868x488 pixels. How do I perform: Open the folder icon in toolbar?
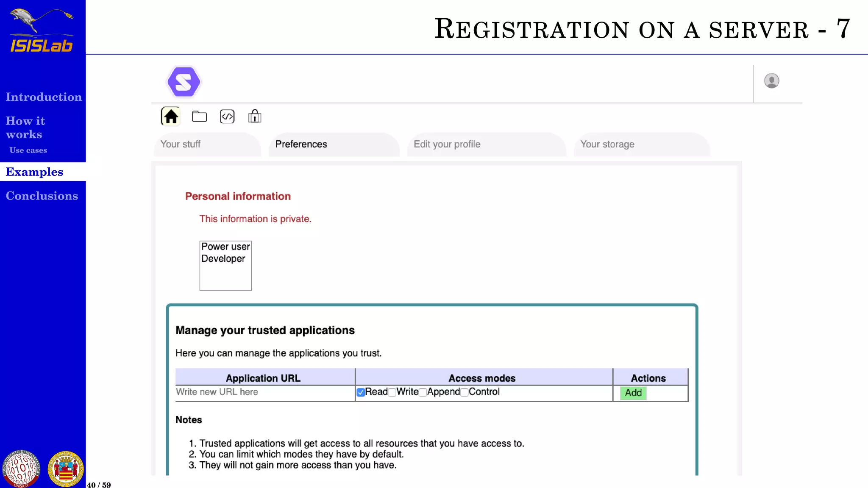coord(199,116)
